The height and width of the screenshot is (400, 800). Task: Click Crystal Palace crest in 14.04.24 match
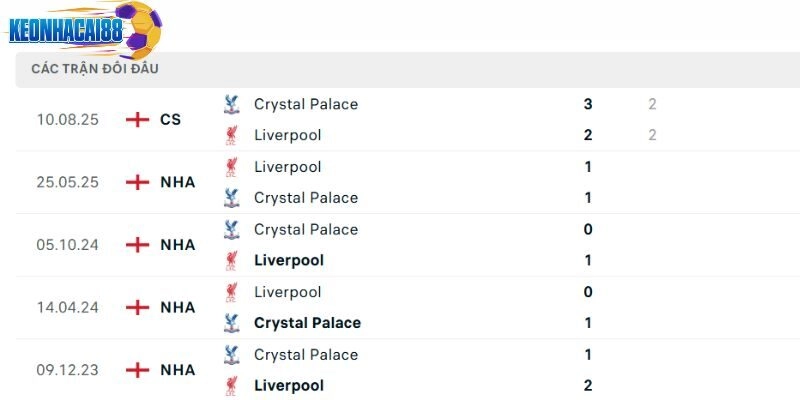pos(232,323)
